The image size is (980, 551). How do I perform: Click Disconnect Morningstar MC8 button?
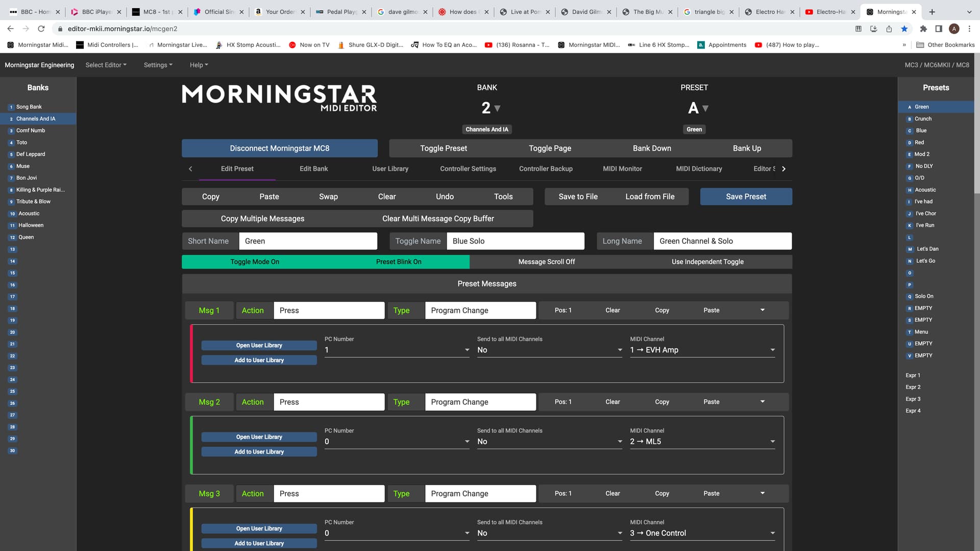pos(279,148)
